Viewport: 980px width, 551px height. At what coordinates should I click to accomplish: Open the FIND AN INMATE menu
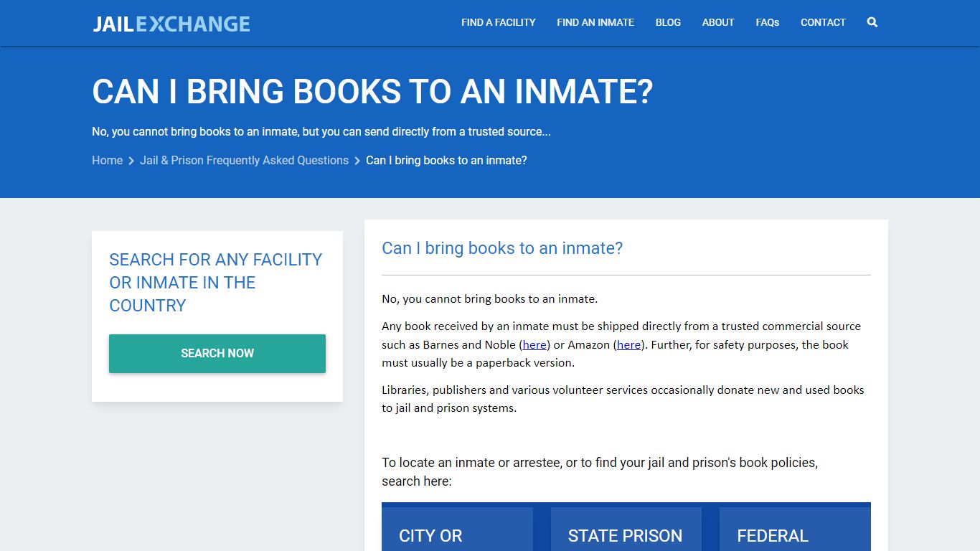pos(595,22)
